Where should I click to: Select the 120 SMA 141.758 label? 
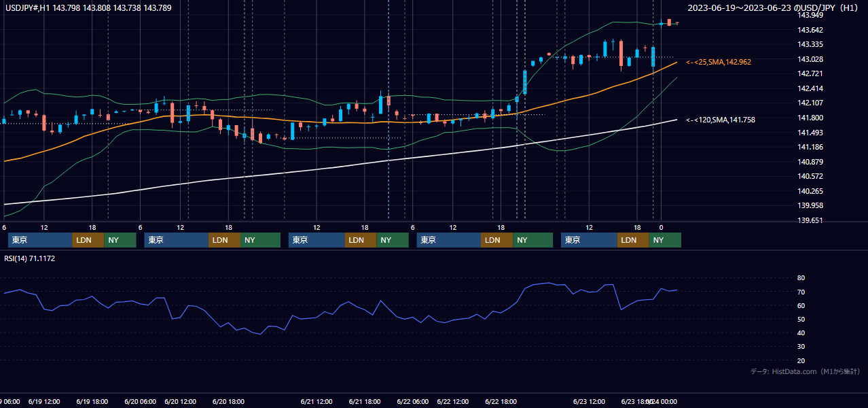click(x=721, y=120)
